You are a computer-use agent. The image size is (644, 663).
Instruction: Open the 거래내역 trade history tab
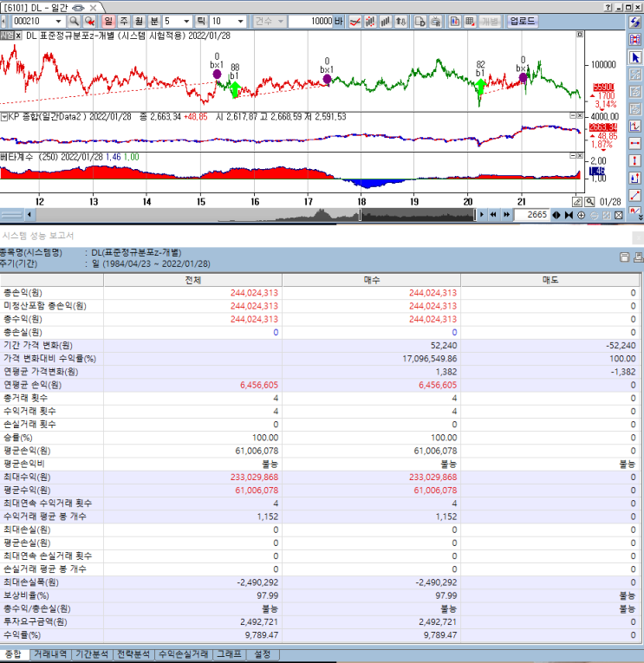(x=50, y=654)
